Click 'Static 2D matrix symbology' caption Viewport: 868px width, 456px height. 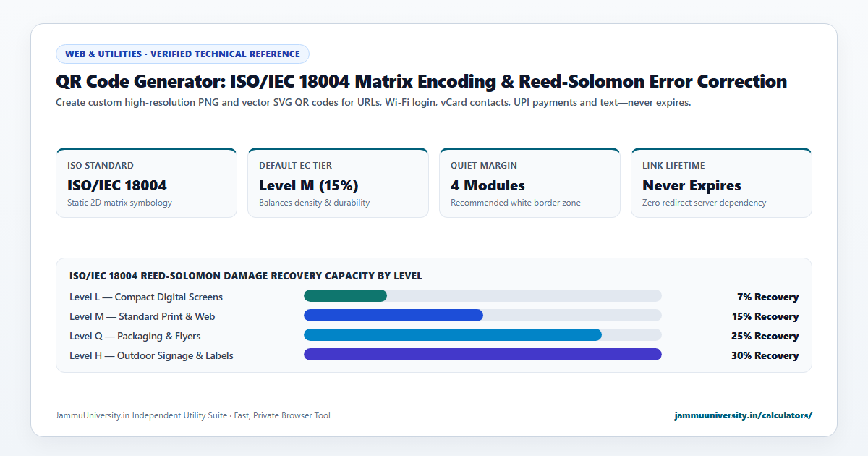click(x=119, y=203)
